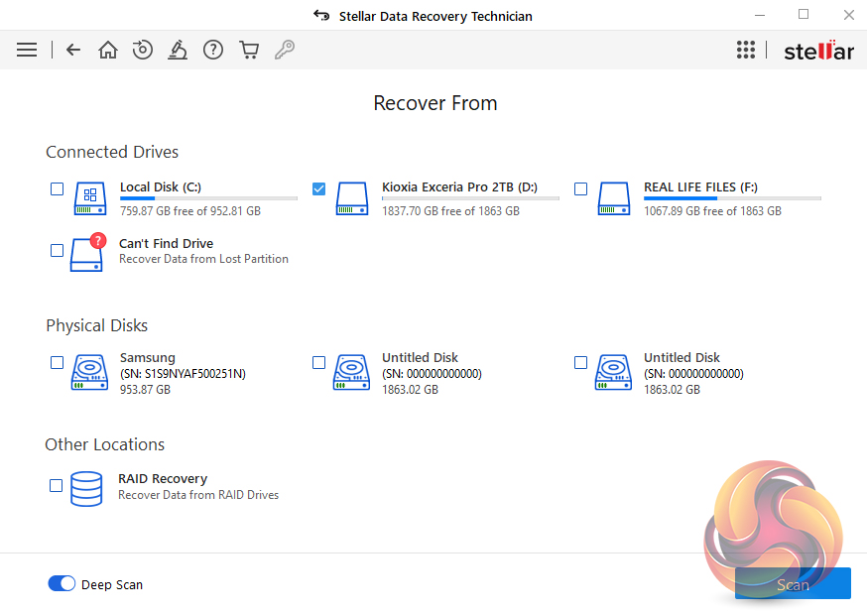The image size is (867, 616).
Task: Minimize the Stellar Data Recovery window
Action: [x=760, y=15]
